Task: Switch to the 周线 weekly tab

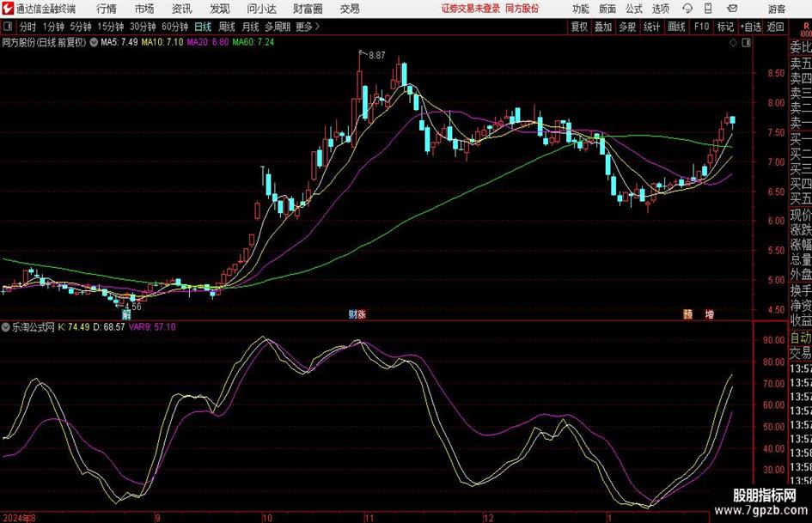Action: pyautogui.click(x=227, y=27)
